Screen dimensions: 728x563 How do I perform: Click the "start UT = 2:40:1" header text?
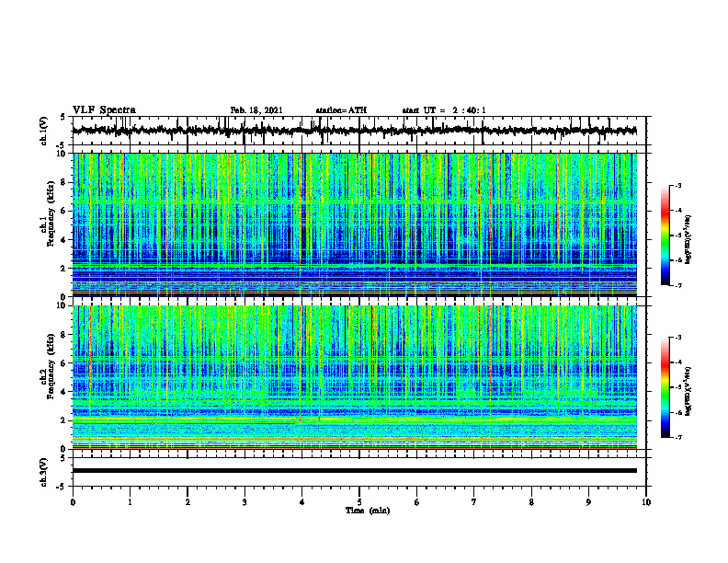click(x=444, y=110)
